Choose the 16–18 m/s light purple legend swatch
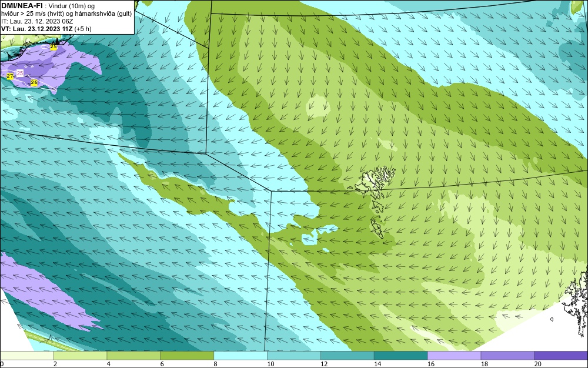Viewport: 588px width, 368px height. [454, 355]
